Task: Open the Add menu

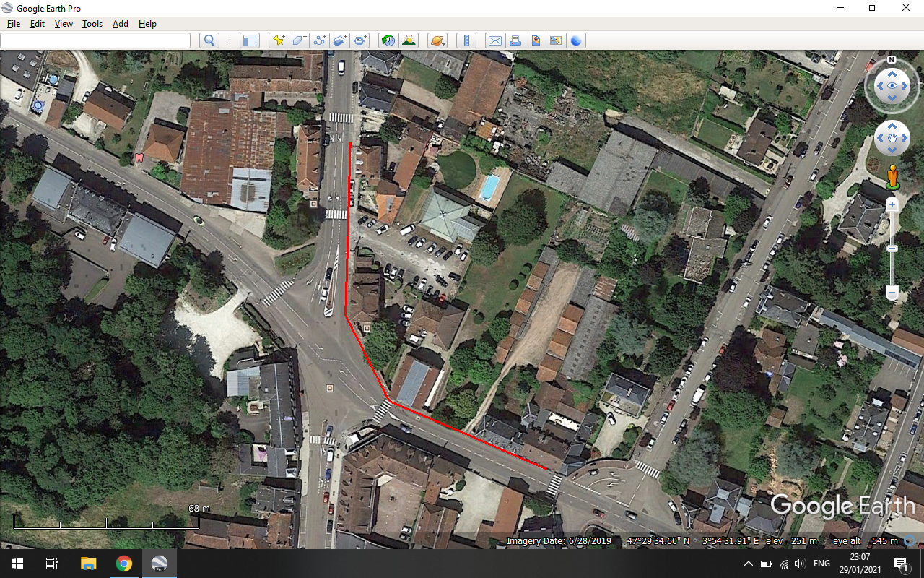Action: [121, 24]
